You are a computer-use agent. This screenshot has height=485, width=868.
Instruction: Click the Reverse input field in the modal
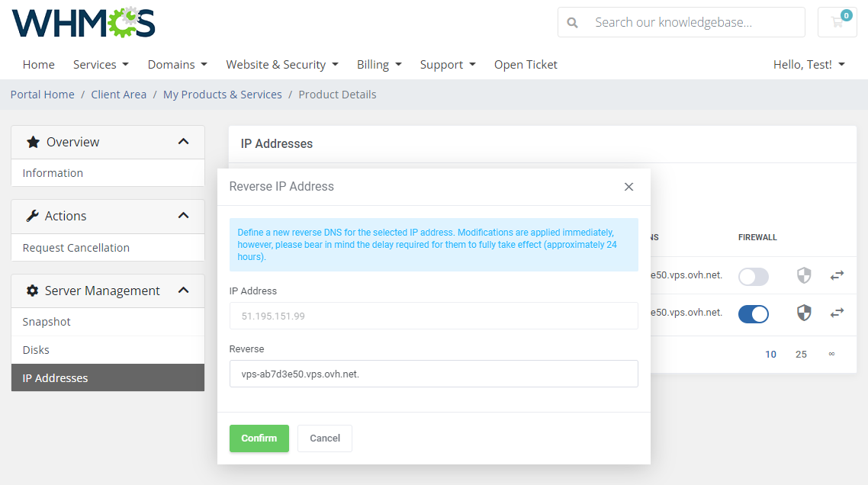(434, 374)
